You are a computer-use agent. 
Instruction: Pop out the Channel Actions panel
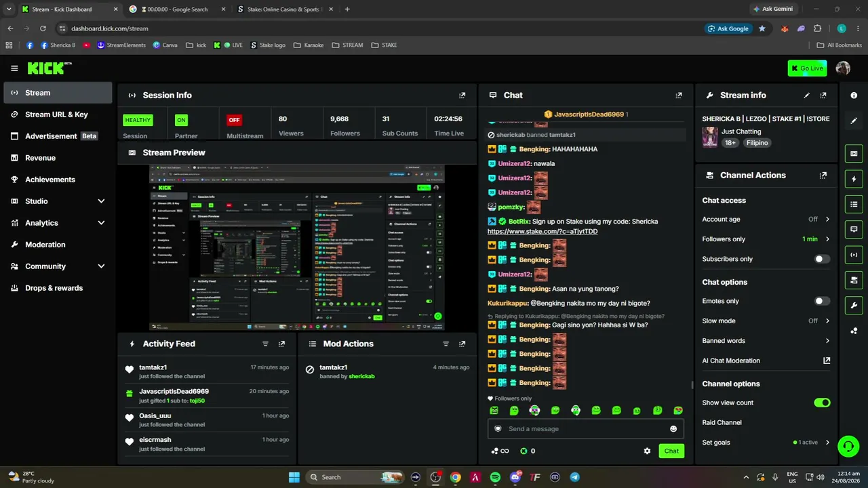[x=823, y=176]
